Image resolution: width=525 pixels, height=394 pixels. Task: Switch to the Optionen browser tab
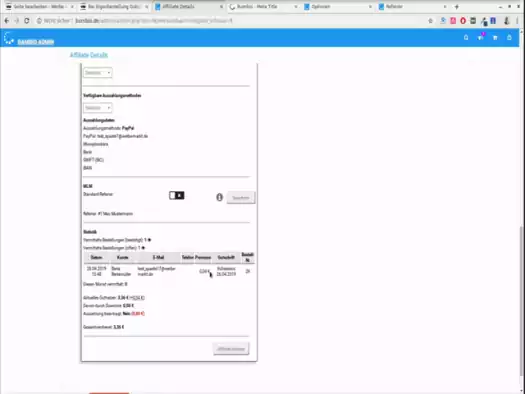pos(338,7)
